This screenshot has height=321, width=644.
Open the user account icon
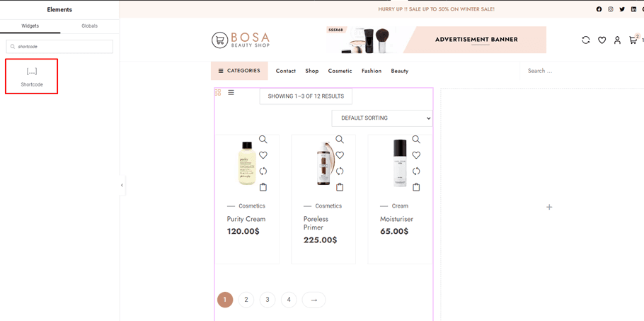(x=617, y=40)
